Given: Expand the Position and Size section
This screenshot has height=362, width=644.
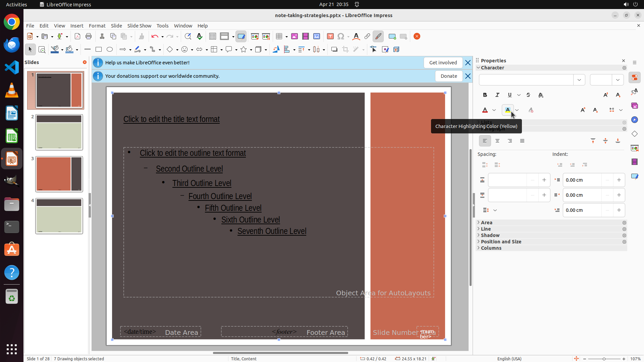Looking at the screenshot, I should click(x=501, y=242).
